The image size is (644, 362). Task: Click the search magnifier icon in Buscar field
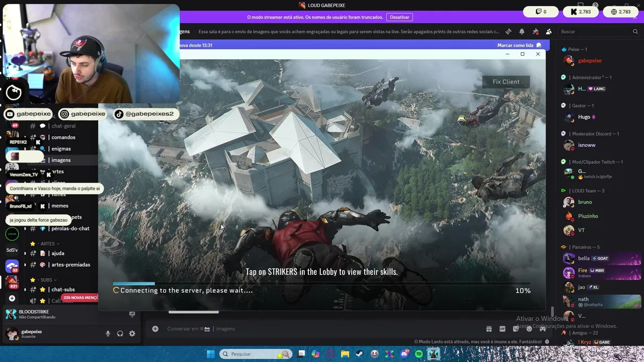pos(635,31)
